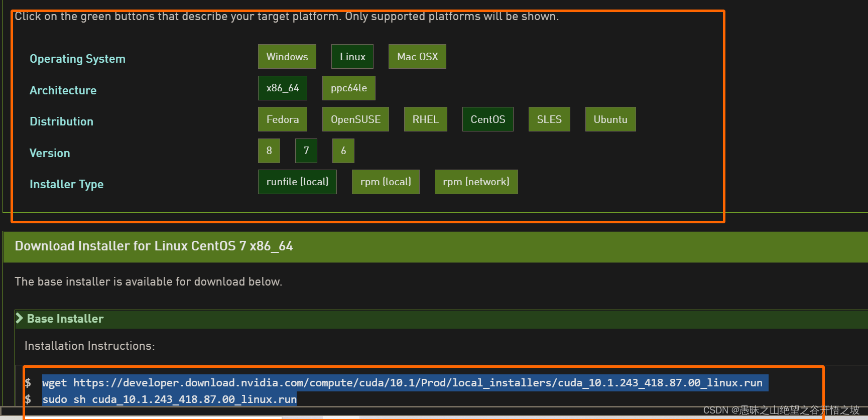The height and width of the screenshot is (420, 868).
Task: Pick the OpenSUSE distribution
Action: click(355, 119)
